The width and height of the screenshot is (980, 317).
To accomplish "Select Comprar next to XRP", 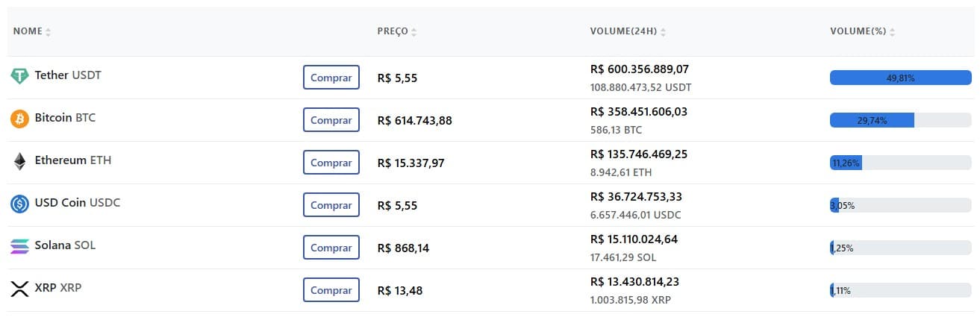I will (331, 290).
